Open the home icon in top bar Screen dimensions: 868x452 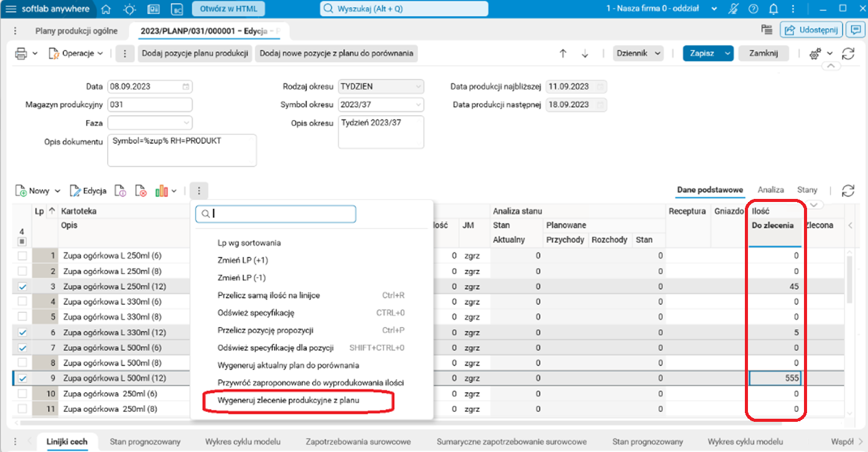click(x=106, y=9)
